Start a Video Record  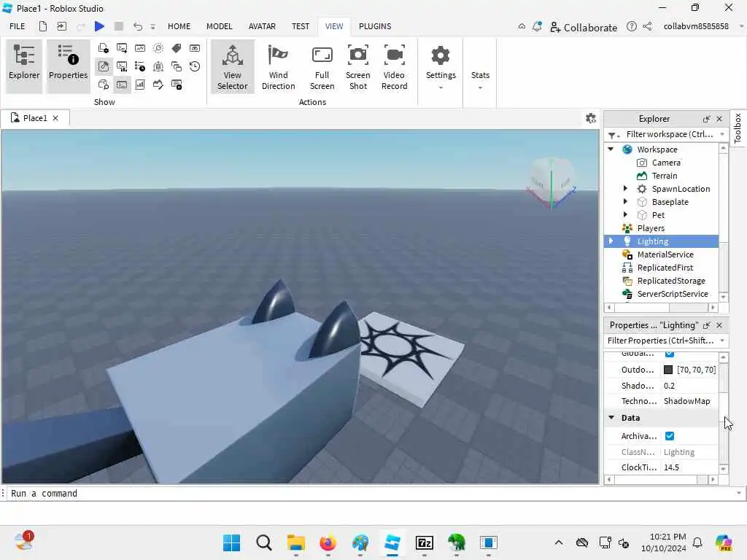394,66
